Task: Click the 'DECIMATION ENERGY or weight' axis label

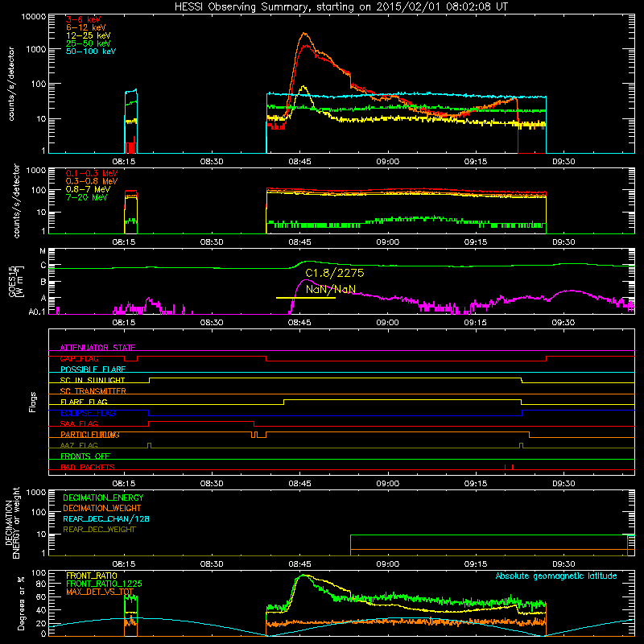Action: [x=12, y=522]
